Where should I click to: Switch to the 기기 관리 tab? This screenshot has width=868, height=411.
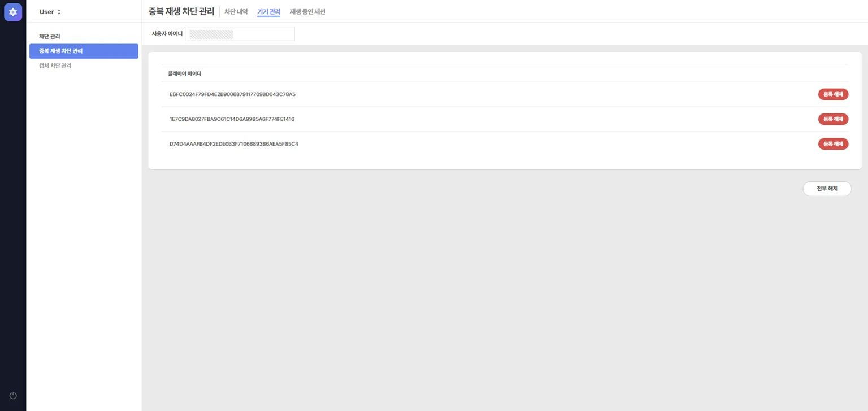[x=268, y=12]
